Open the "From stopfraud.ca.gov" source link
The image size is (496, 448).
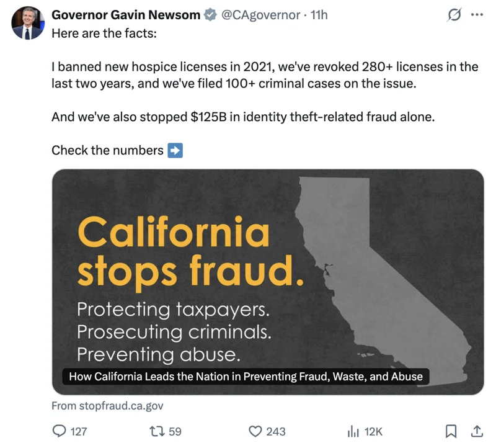[x=107, y=405]
